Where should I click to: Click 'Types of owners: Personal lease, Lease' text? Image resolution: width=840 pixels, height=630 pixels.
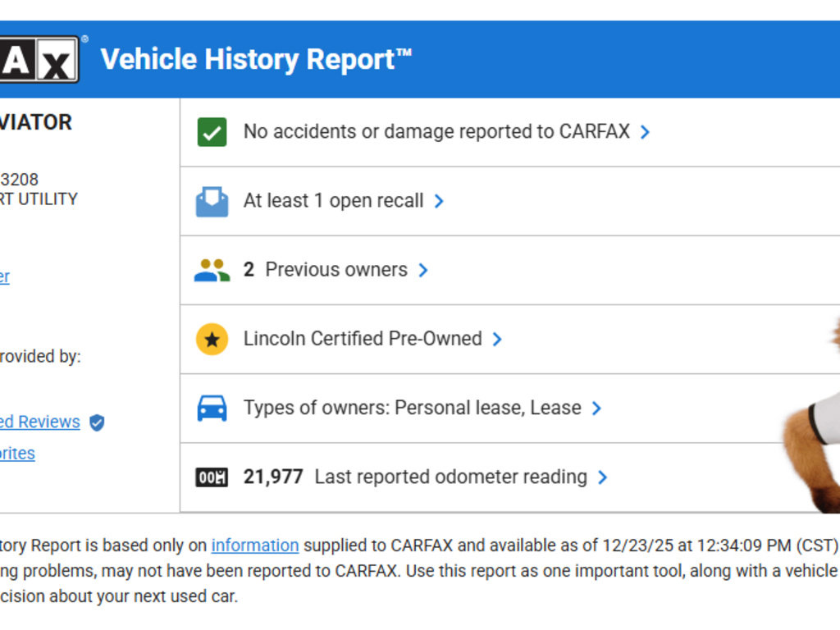[x=412, y=408]
